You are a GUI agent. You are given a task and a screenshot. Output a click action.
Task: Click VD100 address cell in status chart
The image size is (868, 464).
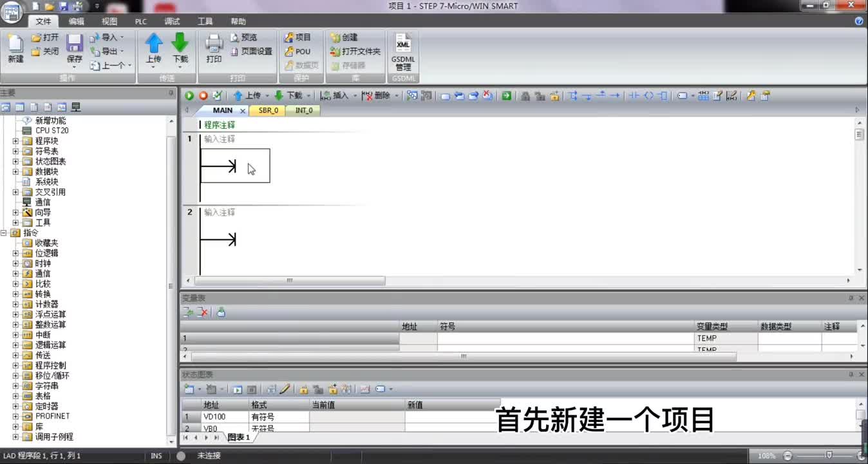coord(224,417)
